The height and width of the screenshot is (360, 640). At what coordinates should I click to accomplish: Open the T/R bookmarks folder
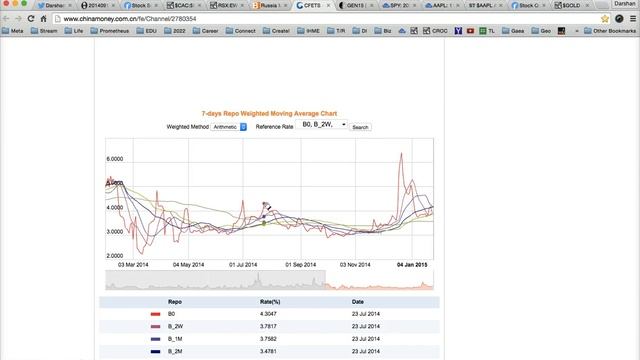336,31
